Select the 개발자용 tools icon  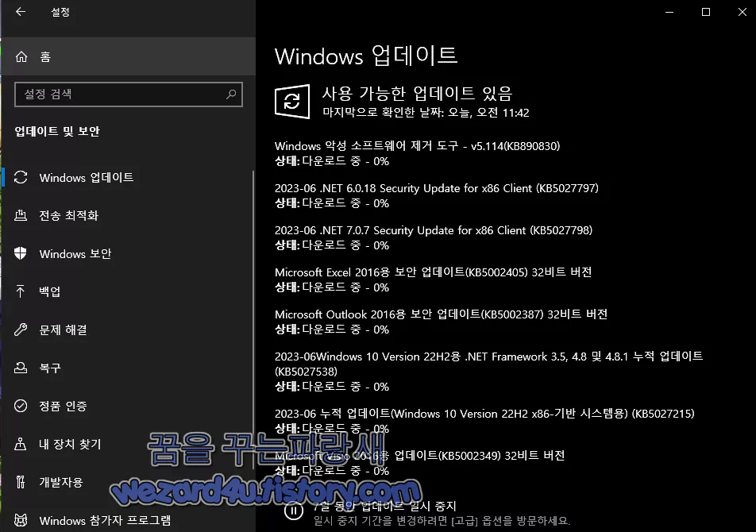[x=21, y=482]
